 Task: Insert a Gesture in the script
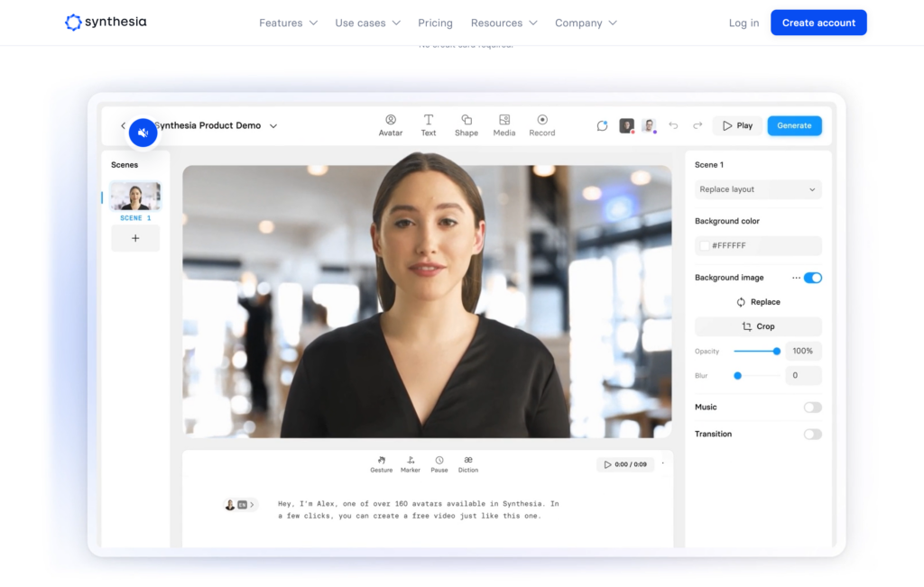point(381,461)
